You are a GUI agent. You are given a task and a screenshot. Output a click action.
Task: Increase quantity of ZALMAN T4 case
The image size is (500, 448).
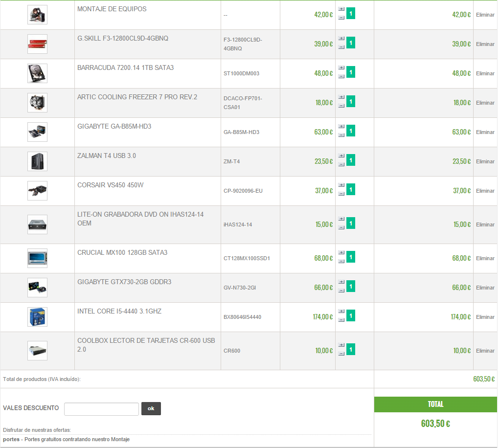pyautogui.click(x=341, y=156)
